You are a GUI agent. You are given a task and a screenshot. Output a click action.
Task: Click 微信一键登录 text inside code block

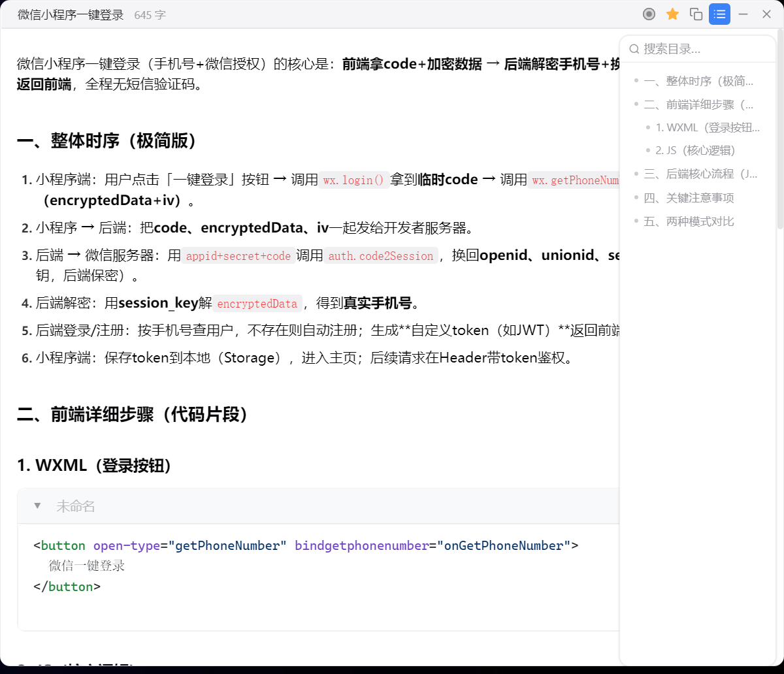pos(86,566)
